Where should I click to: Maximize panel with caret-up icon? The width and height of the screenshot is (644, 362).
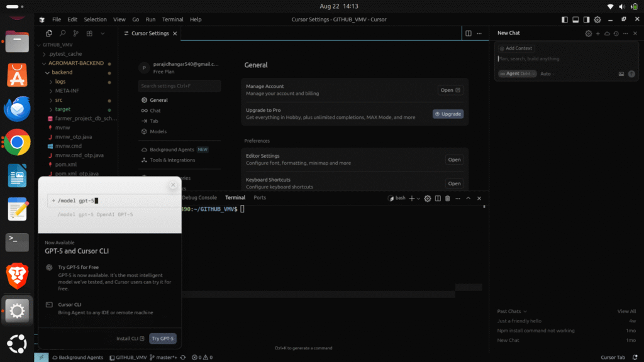pos(468,199)
